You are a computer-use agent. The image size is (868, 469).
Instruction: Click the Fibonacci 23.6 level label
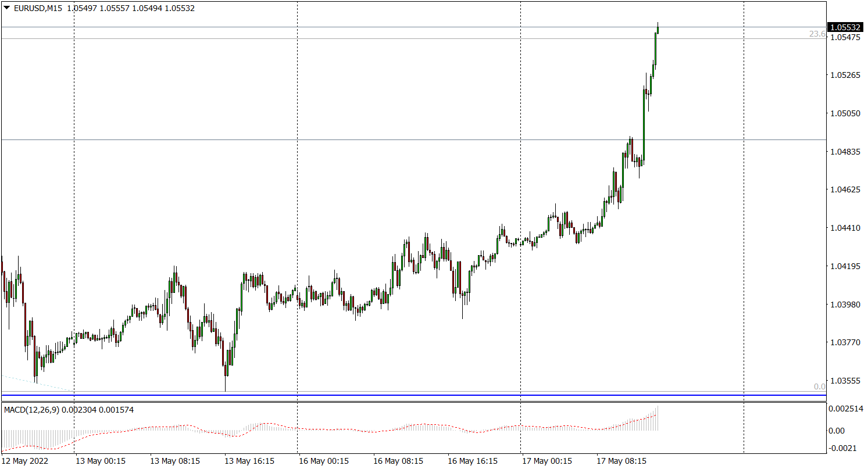817,34
